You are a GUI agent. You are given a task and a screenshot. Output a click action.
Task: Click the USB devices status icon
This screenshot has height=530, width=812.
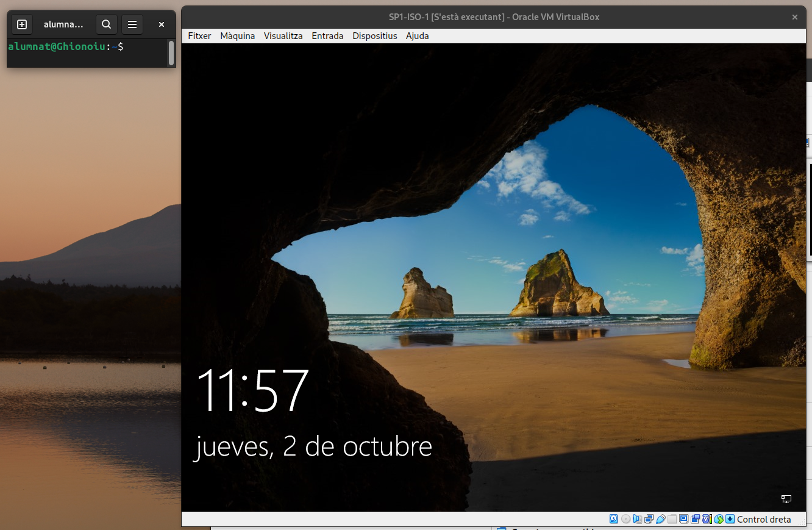pyautogui.click(x=660, y=519)
